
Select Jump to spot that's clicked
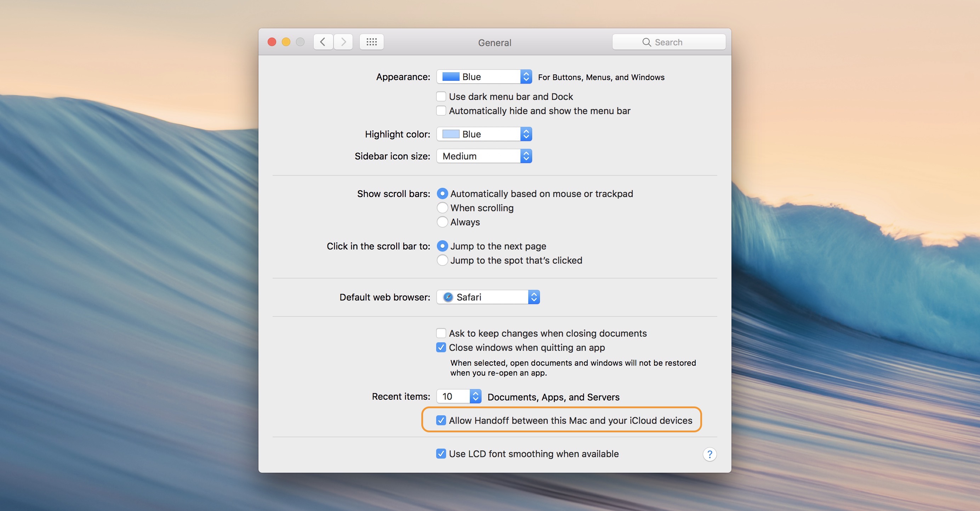[x=441, y=259]
